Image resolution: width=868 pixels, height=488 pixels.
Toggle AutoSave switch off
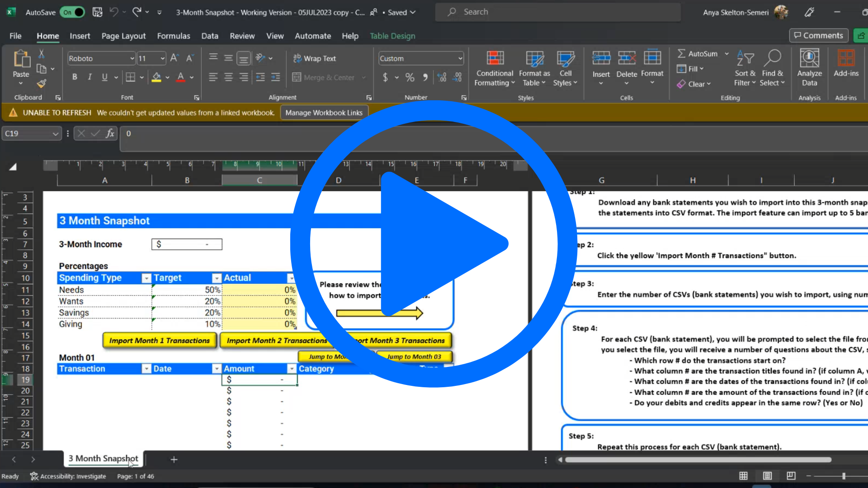click(x=73, y=12)
